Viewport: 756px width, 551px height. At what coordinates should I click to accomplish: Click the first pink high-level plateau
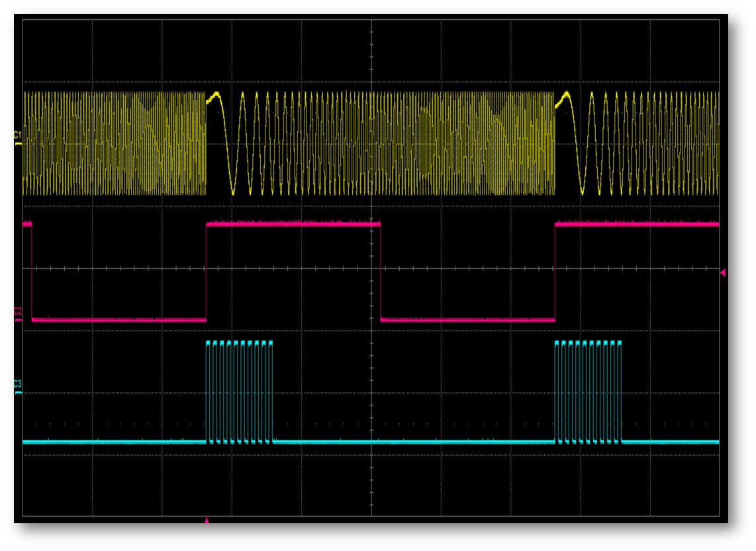click(293, 224)
